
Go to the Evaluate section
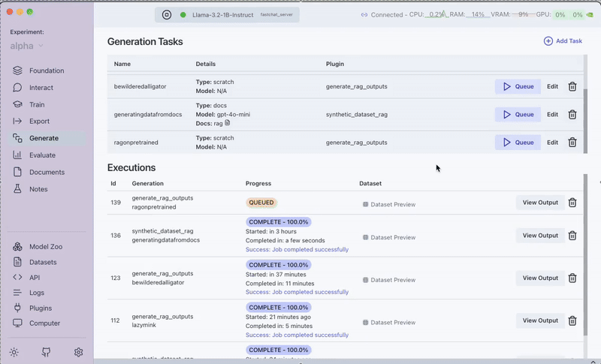[42, 155]
